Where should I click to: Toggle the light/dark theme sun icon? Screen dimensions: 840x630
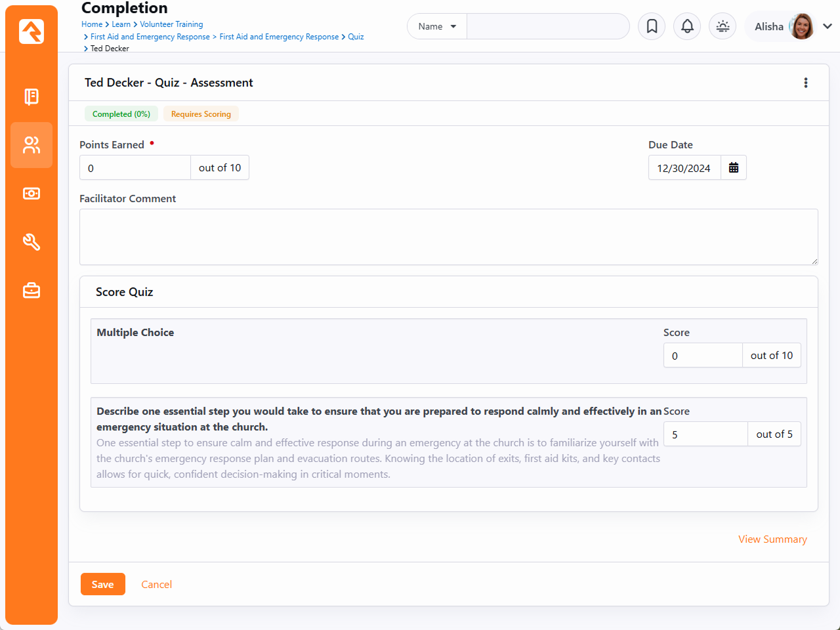click(x=723, y=26)
